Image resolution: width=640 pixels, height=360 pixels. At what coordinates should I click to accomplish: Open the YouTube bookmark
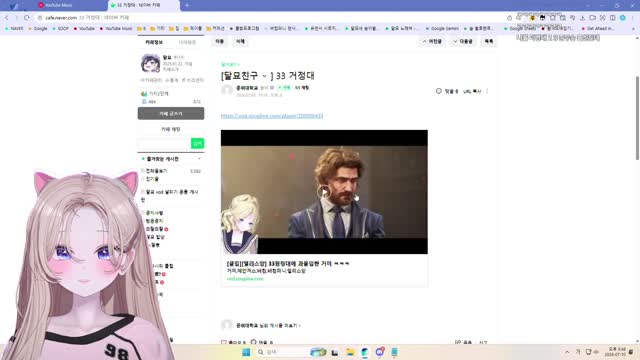(x=84, y=29)
